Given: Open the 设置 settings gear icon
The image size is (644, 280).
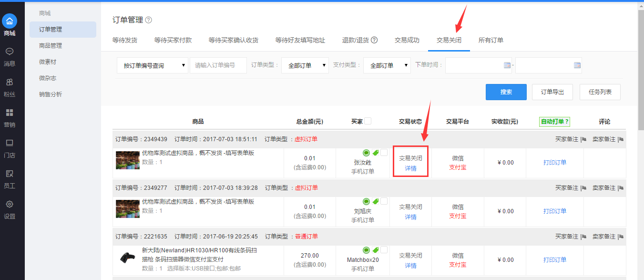Looking at the screenshot, I should [x=10, y=204].
